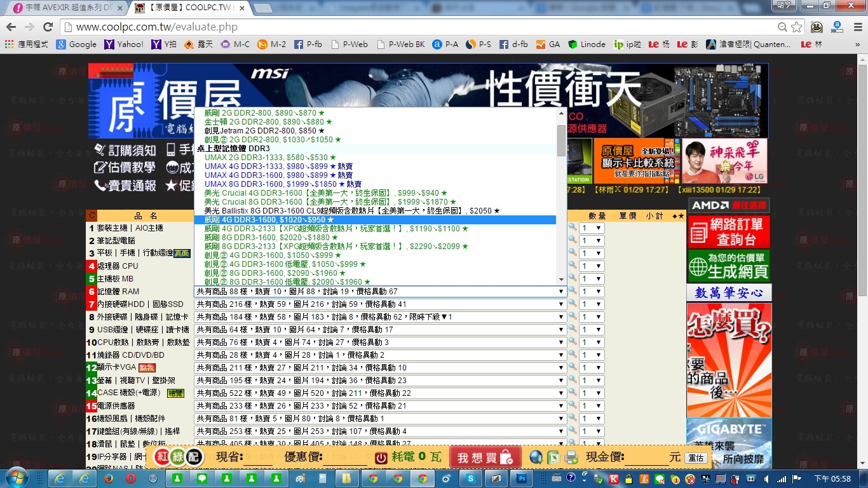
Task: Click the 我想買 purchase button
Action: [x=485, y=457]
